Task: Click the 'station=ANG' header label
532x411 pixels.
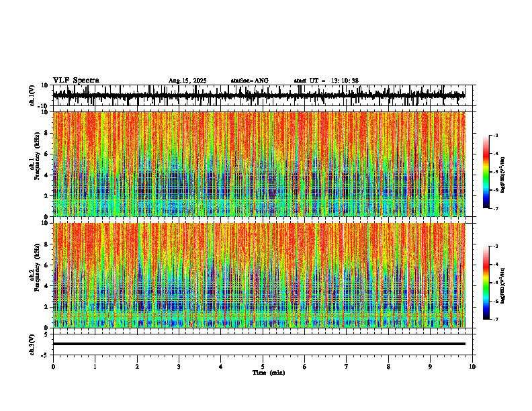Action: coord(250,81)
